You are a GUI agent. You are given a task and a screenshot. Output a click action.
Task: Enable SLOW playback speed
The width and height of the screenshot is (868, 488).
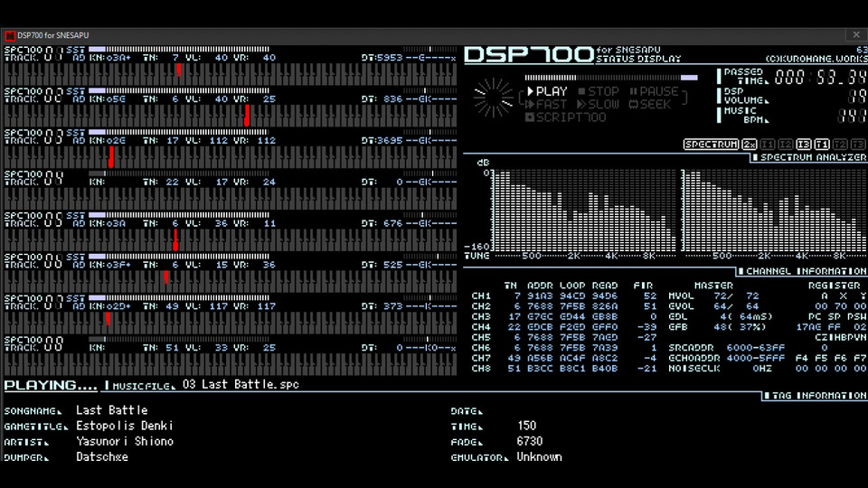[x=598, y=104]
